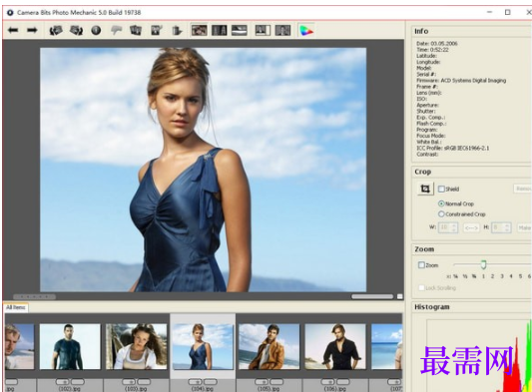The width and height of the screenshot is (532, 392).
Task: Click small square icon beside preview scrollbar
Action: [x=400, y=296]
